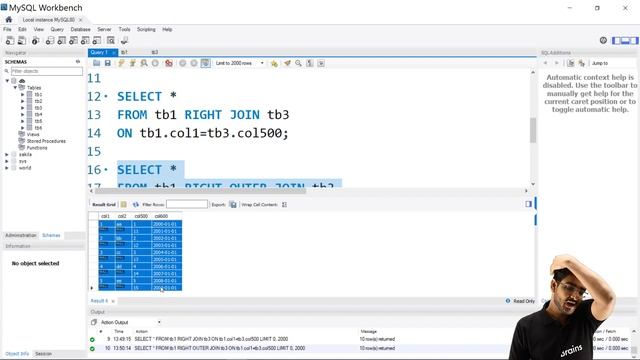The height and width of the screenshot is (360, 640).
Task: Click the stop execution icon
Action: 155,63
